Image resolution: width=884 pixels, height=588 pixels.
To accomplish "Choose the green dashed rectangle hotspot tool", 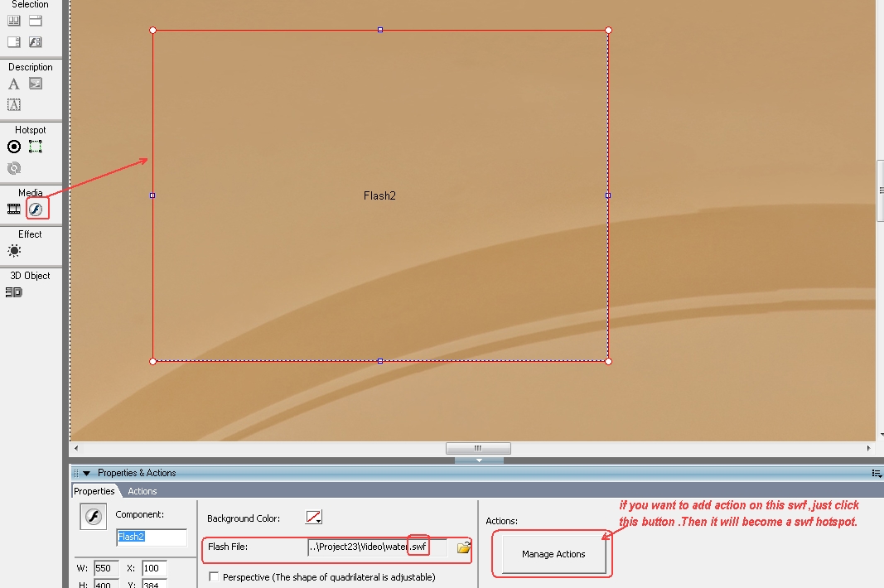I will (x=36, y=147).
